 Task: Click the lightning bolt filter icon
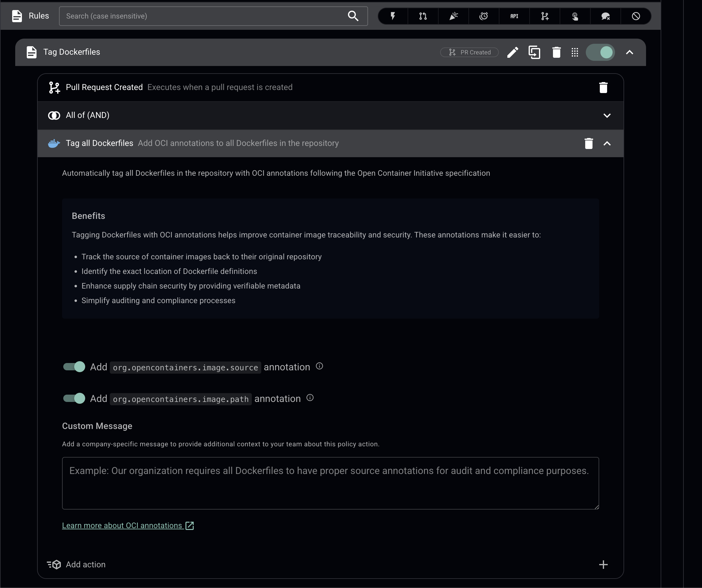(x=393, y=16)
